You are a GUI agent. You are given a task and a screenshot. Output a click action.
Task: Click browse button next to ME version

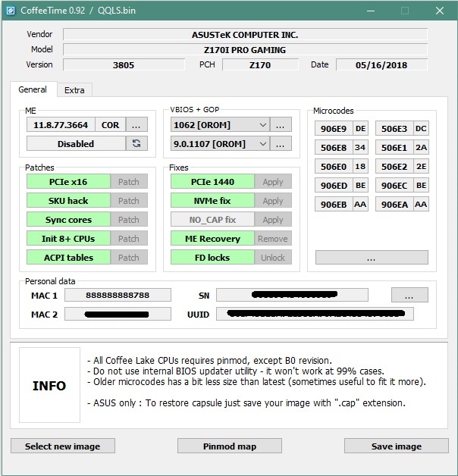pyautogui.click(x=136, y=125)
